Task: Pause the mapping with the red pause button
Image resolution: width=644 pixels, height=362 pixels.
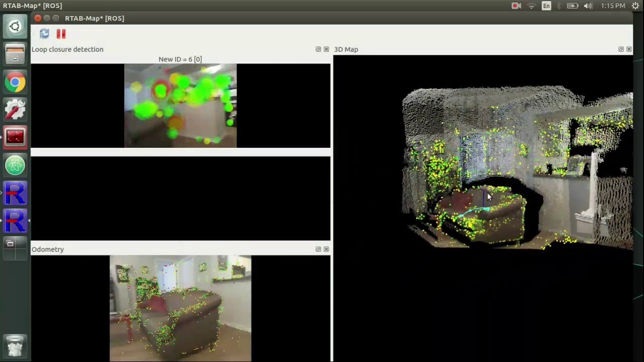Action: [x=61, y=34]
